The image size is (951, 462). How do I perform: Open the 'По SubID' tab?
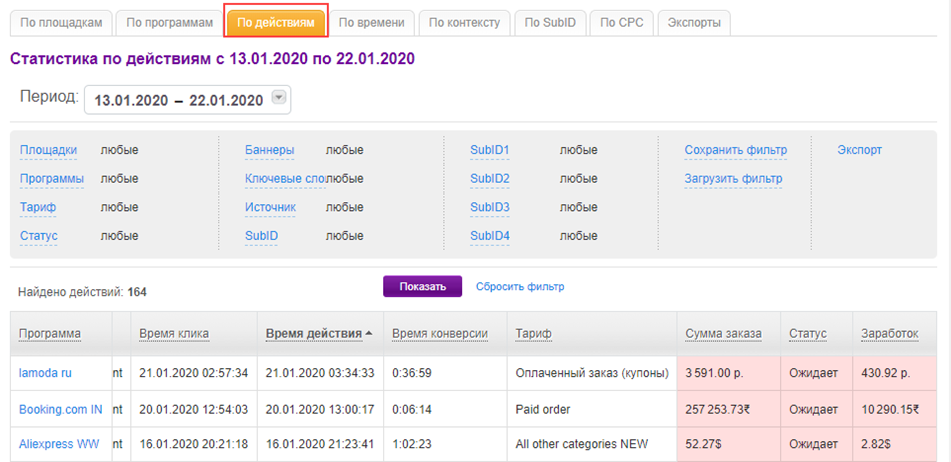coord(550,22)
